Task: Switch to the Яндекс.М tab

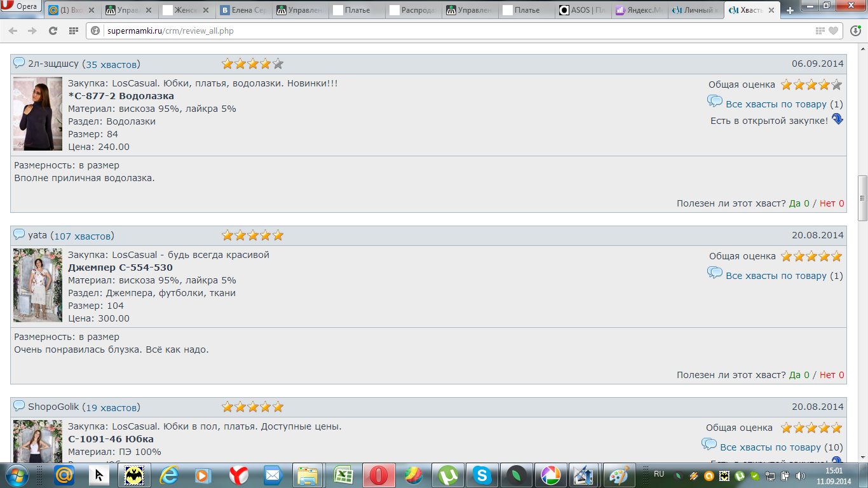Action: click(639, 10)
